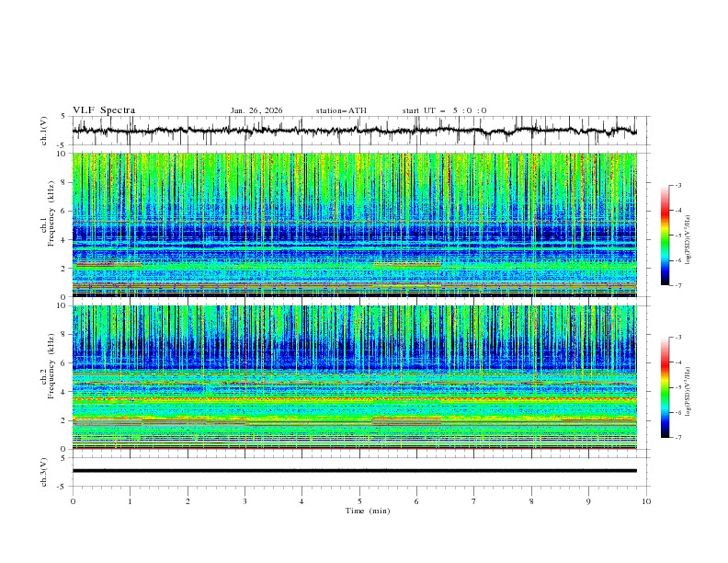Image resolution: width=728 pixels, height=563 pixels.
Task: Click time axis tick label "3"
Action: tap(245, 501)
